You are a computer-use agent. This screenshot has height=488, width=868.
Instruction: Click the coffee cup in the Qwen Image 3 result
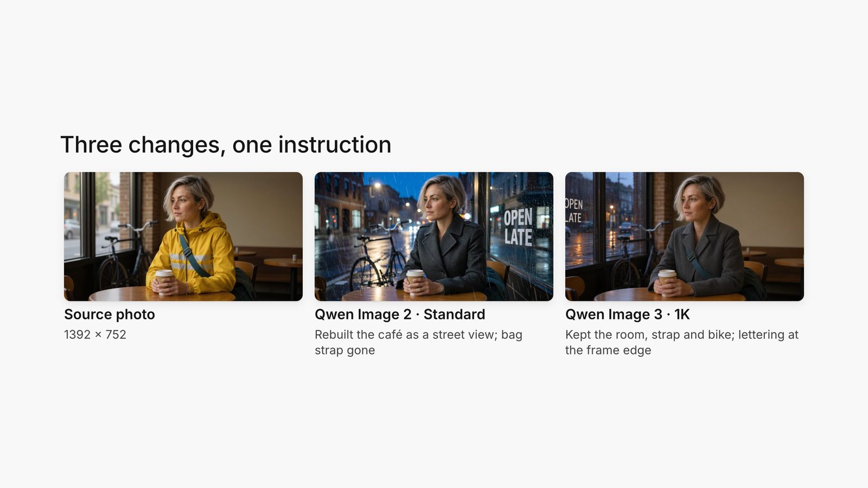pyautogui.click(x=667, y=280)
